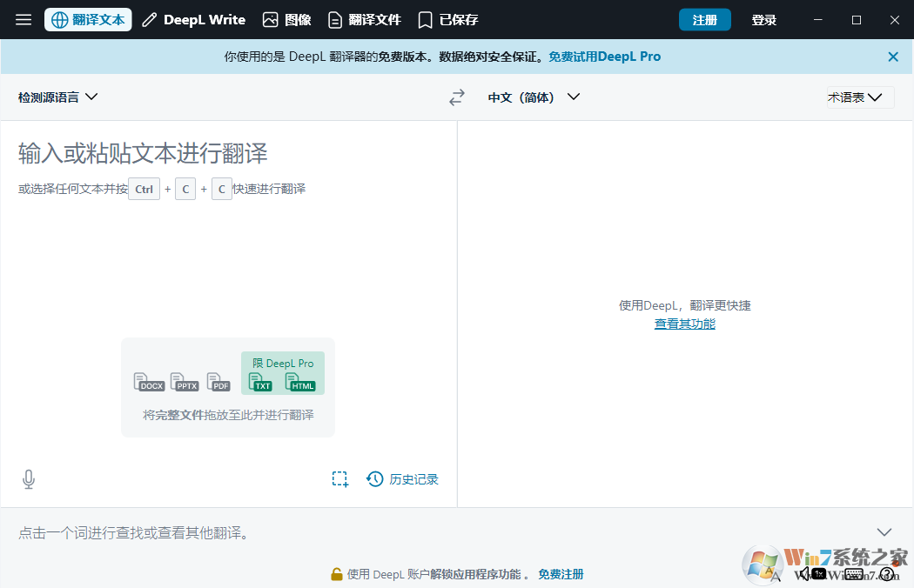Viewport: 914px width, 588px height.
Task: Open the 图像 image translation tab
Action: 287,19
